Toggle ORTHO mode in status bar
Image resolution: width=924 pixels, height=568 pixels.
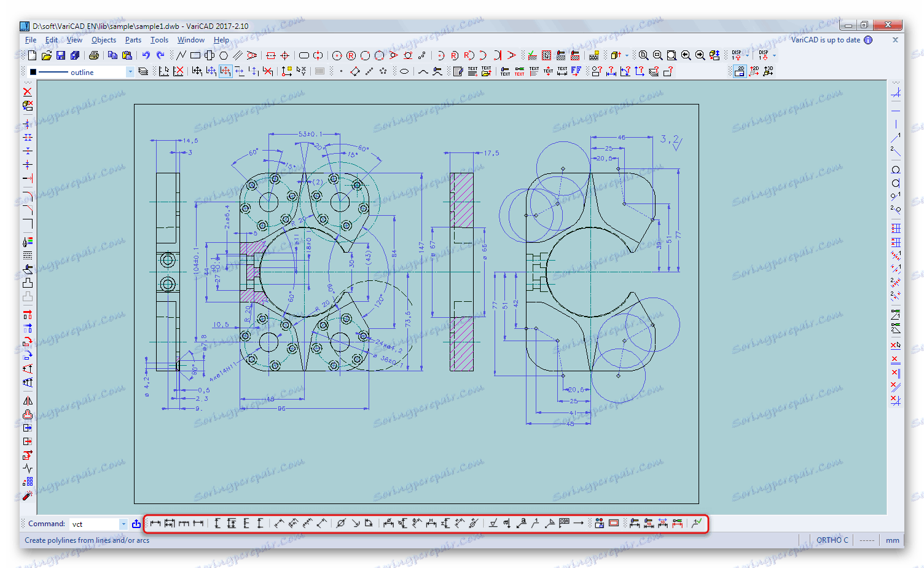pyautogui.click(x=832, y=540)
